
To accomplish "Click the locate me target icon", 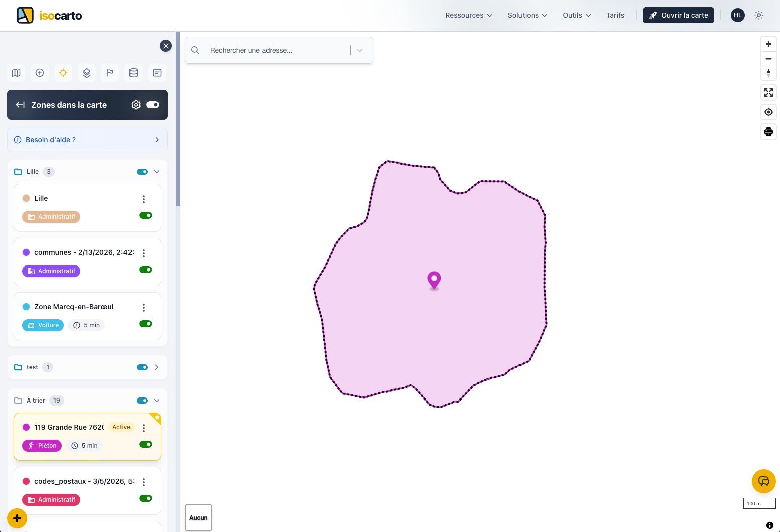I will pos(768,112).
